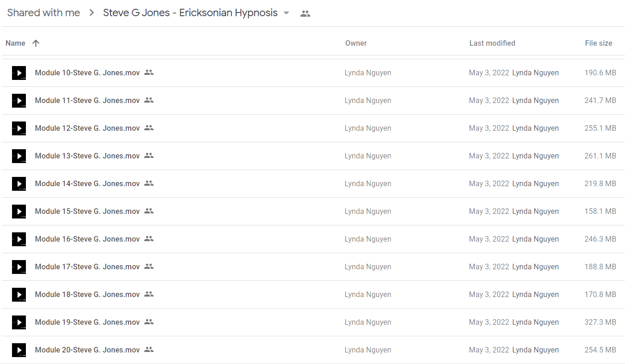Select Module 11-Steve G. Jones.mov file name
625x364 pixels.
click(x=87, y=100)
